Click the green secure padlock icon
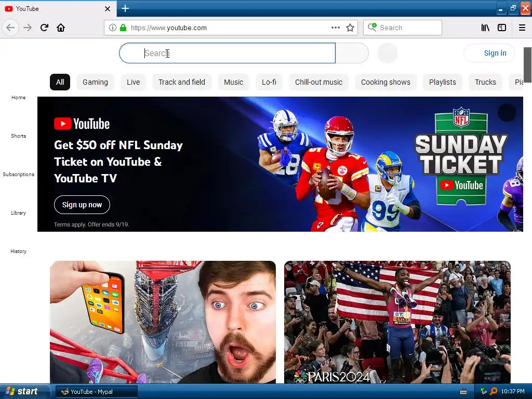The image size is (532, 399). tap(123, 28)
